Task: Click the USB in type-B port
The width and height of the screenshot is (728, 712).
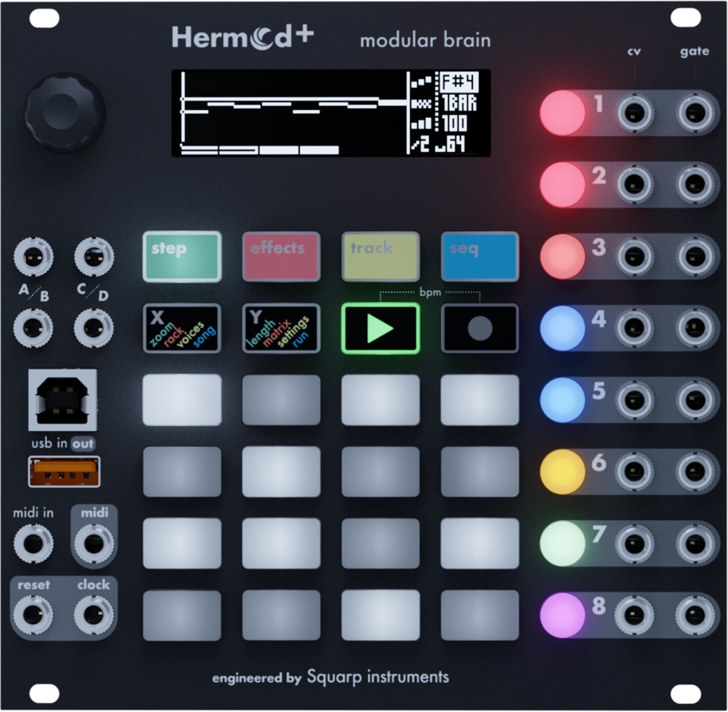Action: coord(63,400)
